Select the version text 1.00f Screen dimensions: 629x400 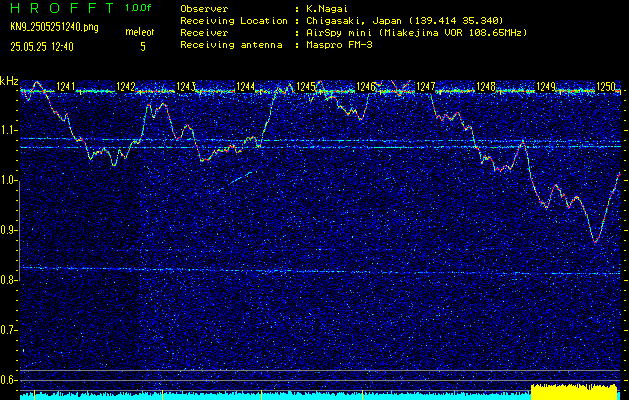pyautogui.click(x=138, y=8)
